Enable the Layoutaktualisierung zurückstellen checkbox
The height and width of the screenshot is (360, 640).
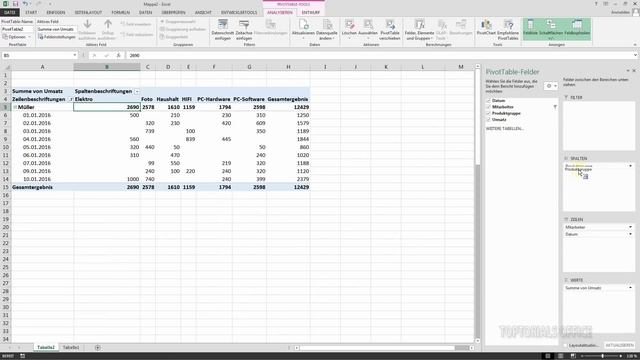(x=566, y=345)
